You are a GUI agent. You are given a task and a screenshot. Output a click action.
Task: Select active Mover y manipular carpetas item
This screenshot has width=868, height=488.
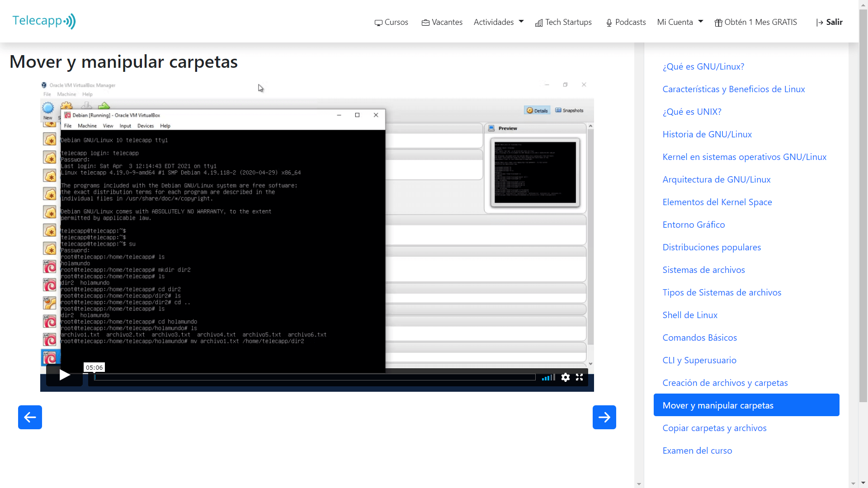tap(746, 405)
